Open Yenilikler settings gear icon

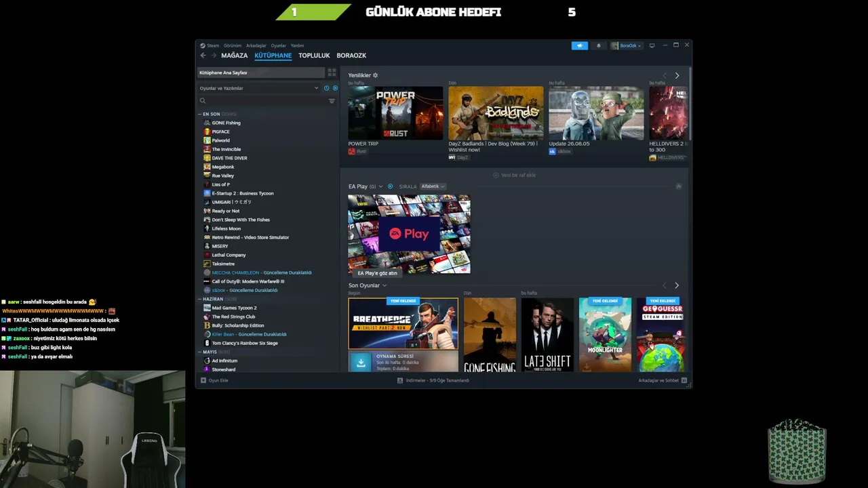[x=376, y=75]
